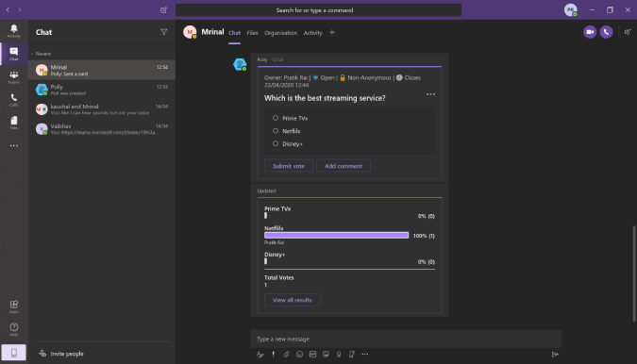Viewport: 637px width, 364px height.
Task: Click the search or command box
Action: coord(318,10)
